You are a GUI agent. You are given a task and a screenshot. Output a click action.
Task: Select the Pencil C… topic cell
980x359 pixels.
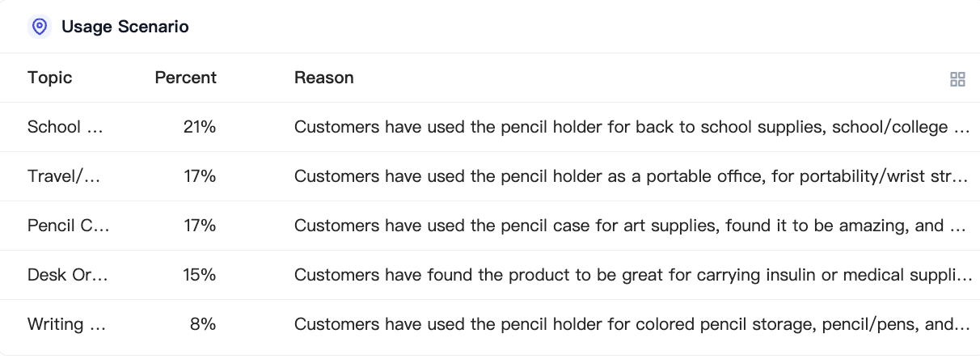(69, 226)
